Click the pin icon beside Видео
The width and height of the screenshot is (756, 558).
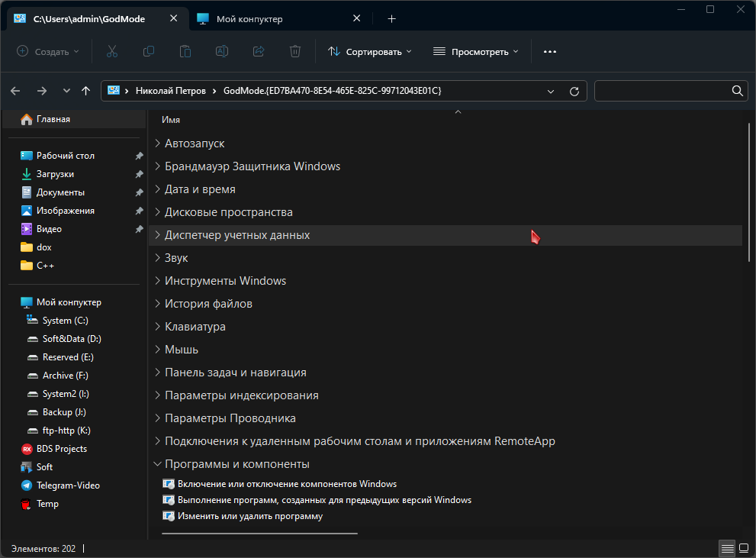(139, 229)
